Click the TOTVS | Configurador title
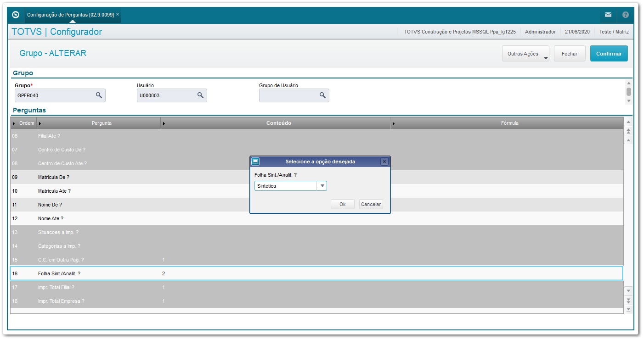The width and height of the screenshot is (644, 340). (57, 32)
